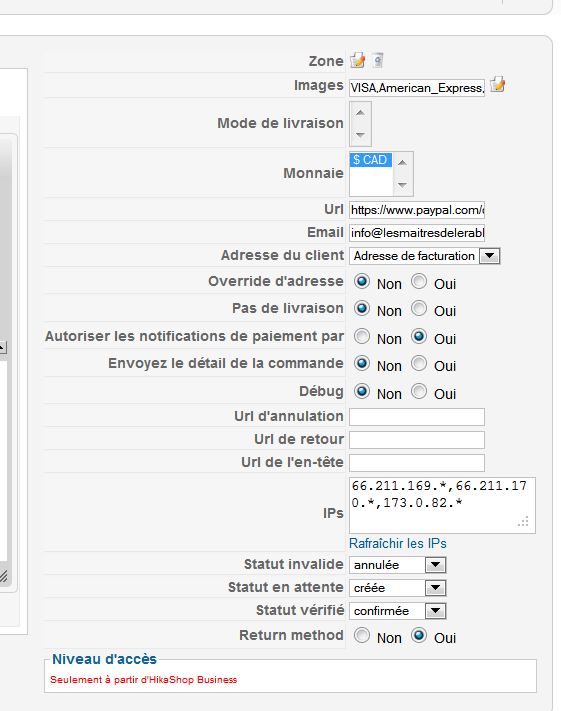Screen dimensions: 561x711
Task: Set Return method to Non
Action: [x=362, y=636]
